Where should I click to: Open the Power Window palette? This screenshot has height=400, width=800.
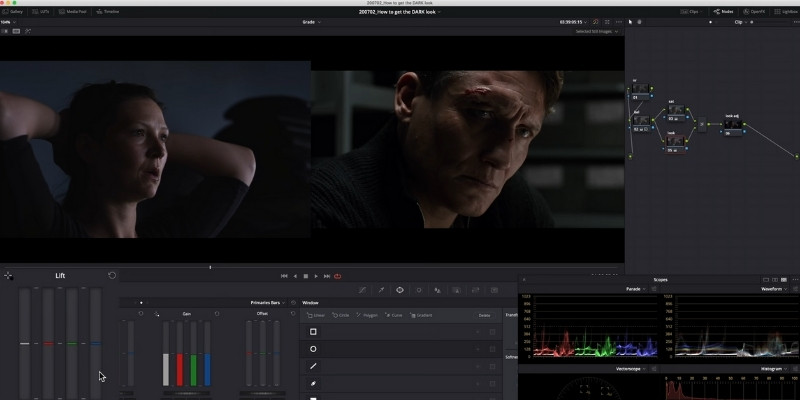pos(400,290)
